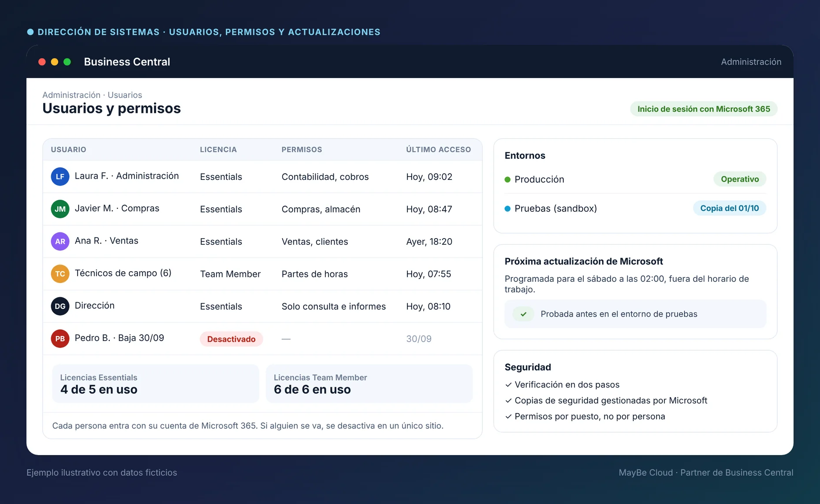Click the Partes de horas permissions cell
Viewport: 820px width, 504px height.
click(x=315, y=274)
